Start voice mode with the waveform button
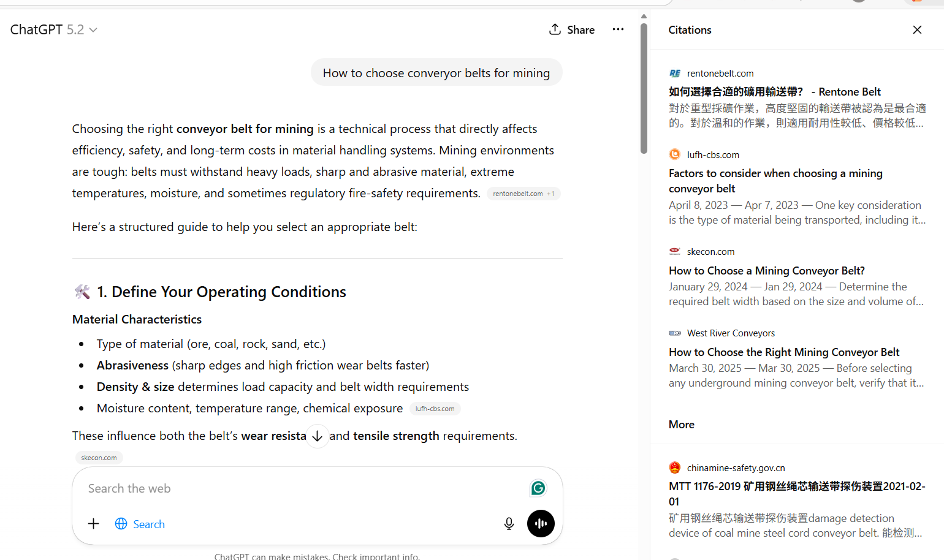Viewport: 944px width, 560px height. (541, 524)
